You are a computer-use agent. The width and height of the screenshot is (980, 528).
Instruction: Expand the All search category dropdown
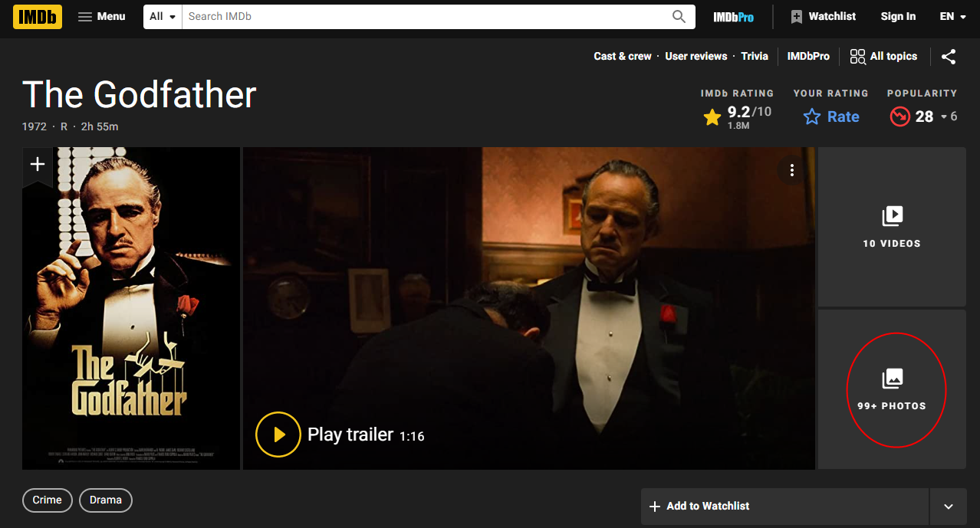pos(163,16)
